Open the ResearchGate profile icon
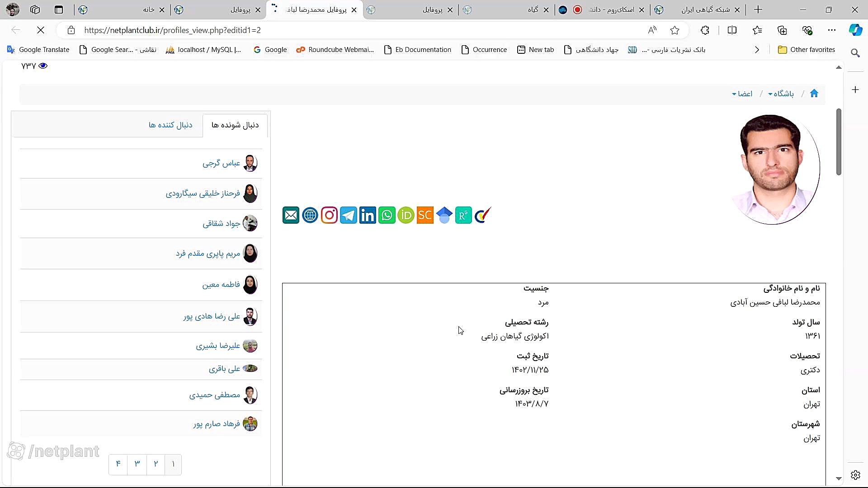 pos(463,216)
